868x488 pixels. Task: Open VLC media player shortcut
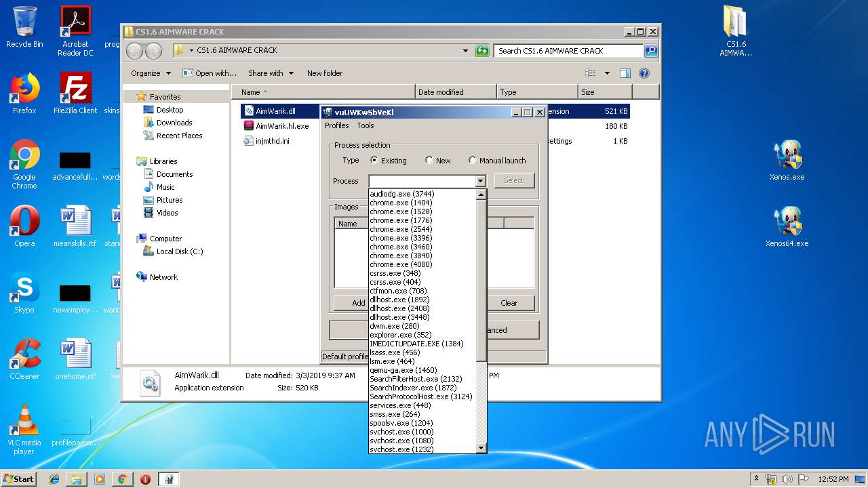pos(24,429)
